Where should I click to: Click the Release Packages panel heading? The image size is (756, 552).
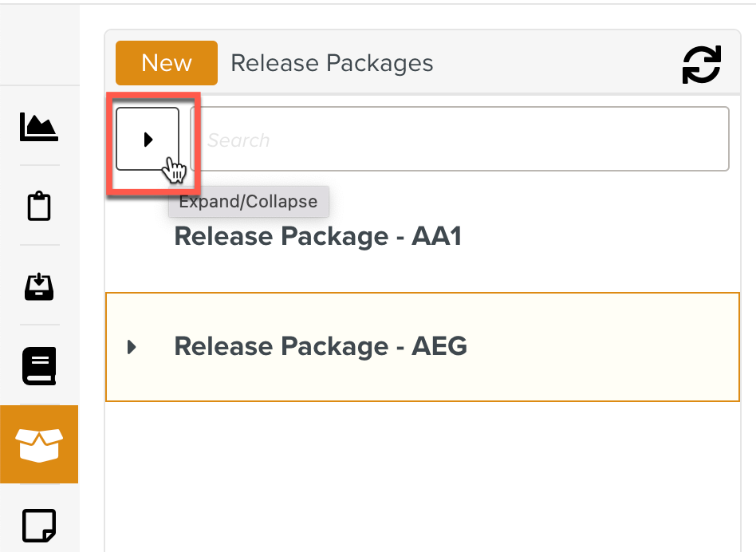(332, 63)
